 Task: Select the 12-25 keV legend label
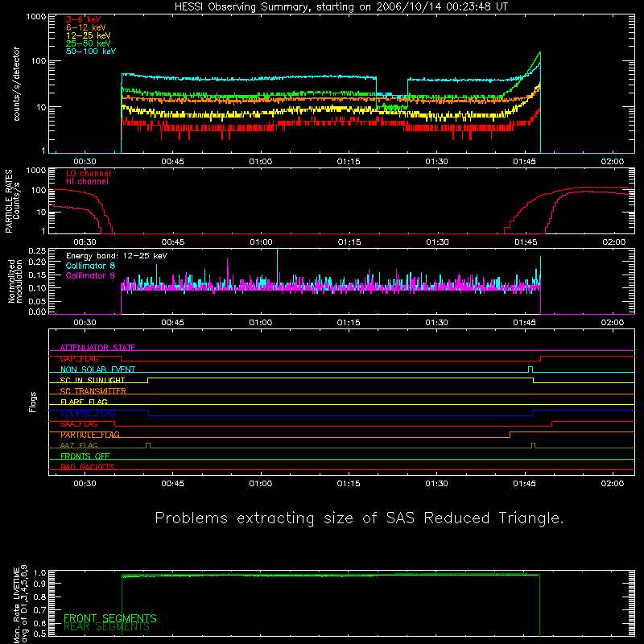tap(89, 35)
